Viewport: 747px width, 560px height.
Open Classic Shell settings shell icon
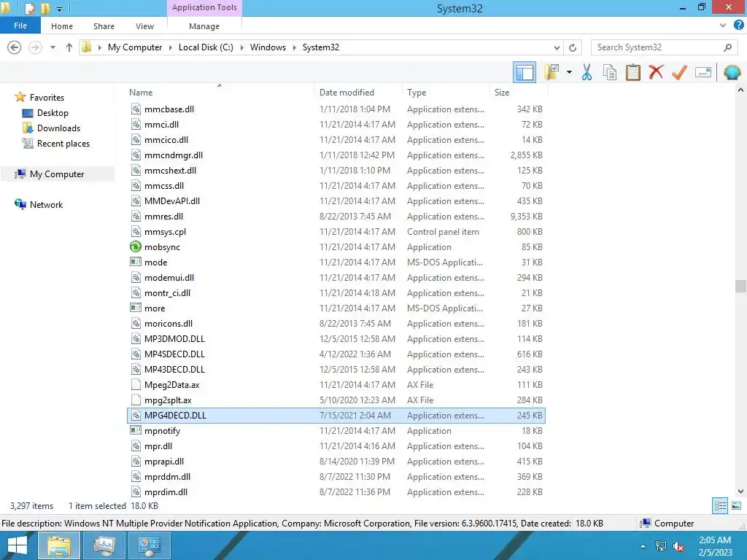coord(732,72)
